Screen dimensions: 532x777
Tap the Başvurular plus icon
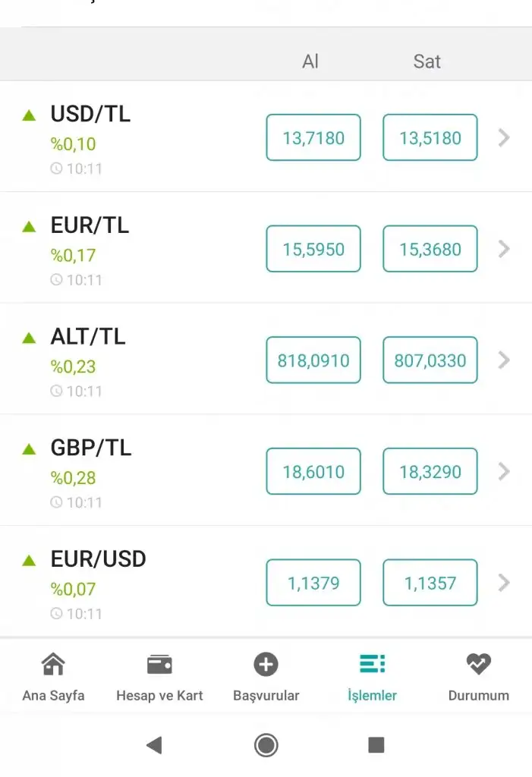tap(266, 665)
